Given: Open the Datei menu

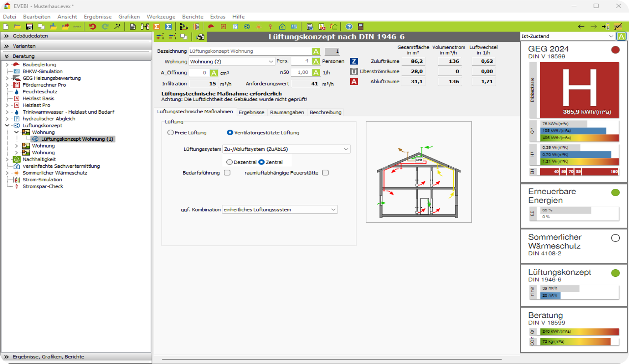Looking at the screenshot, I should coord(10,17).
